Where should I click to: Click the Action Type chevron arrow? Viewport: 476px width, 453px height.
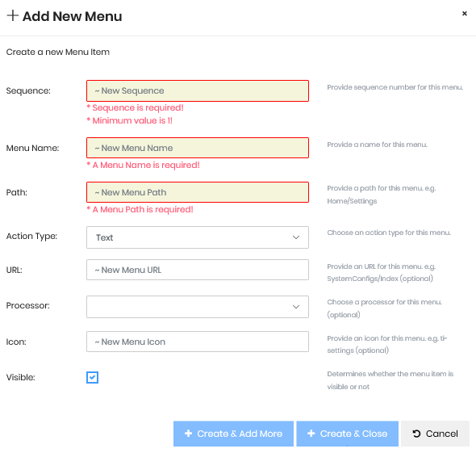(296, 237)
